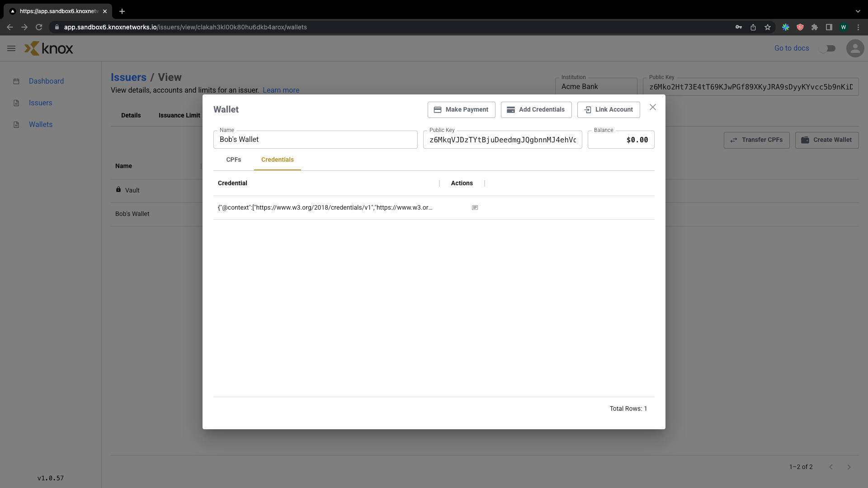Click browser forward arrow
This screenshot has height=488, width=868.
pos(24,27)
